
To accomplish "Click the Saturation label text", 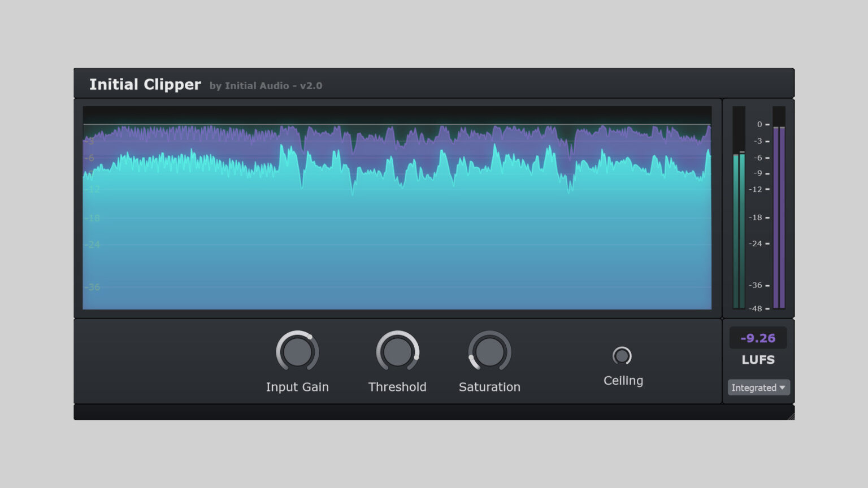I will (489, 387).
